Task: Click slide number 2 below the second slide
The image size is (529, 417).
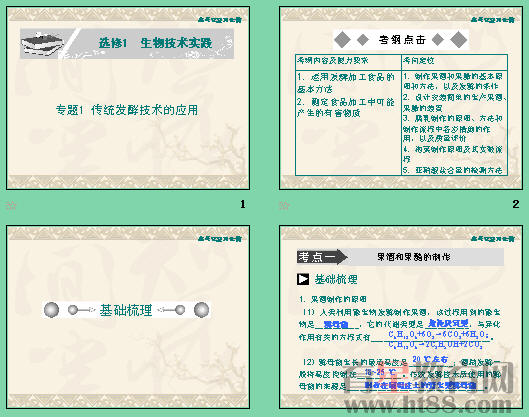Action: pyautogui.click(x=516, y=204)
